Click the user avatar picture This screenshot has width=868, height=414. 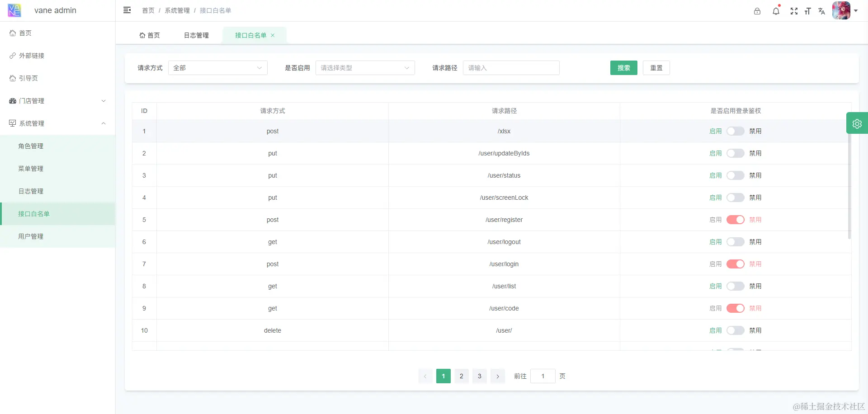[841, 10]
